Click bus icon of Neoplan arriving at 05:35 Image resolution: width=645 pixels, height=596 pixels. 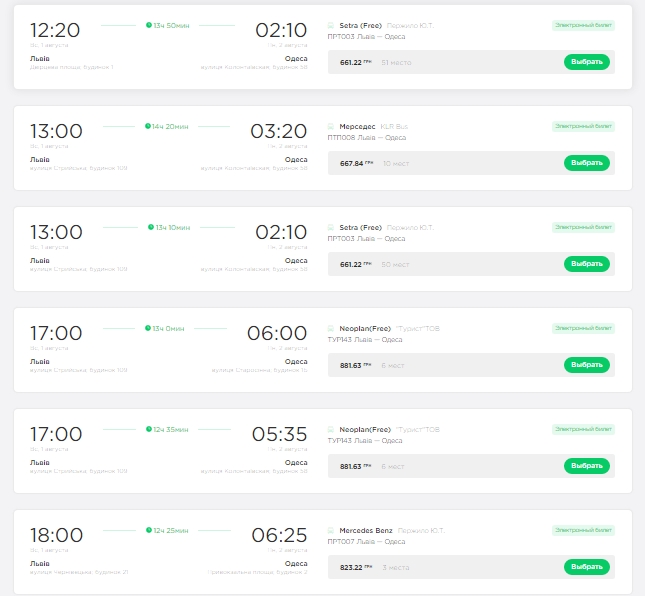point(331,429)
